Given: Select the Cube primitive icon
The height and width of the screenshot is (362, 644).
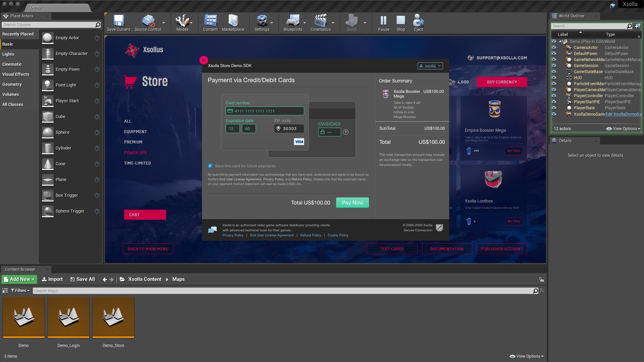Looking at the screenshot, I should coord(48,117).
